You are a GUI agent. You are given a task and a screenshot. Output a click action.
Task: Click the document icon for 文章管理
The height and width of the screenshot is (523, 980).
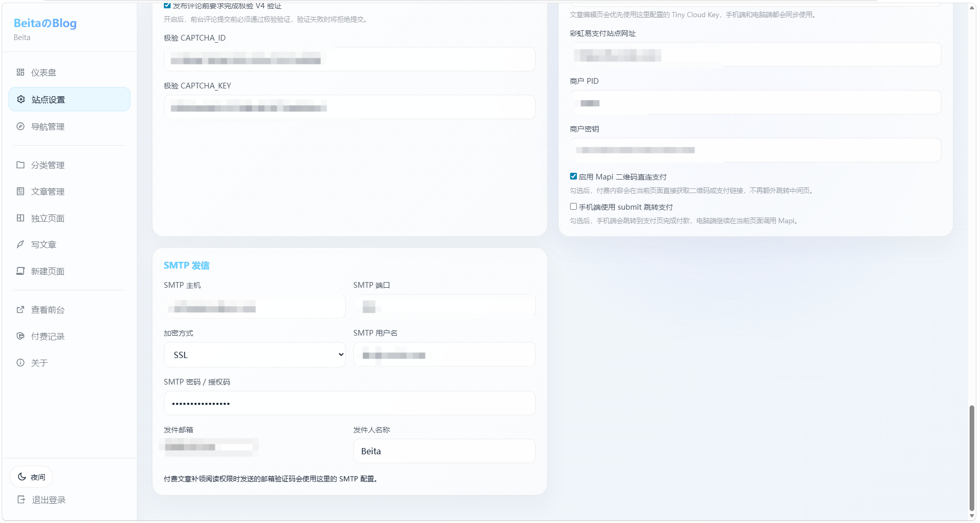point(20,192)
